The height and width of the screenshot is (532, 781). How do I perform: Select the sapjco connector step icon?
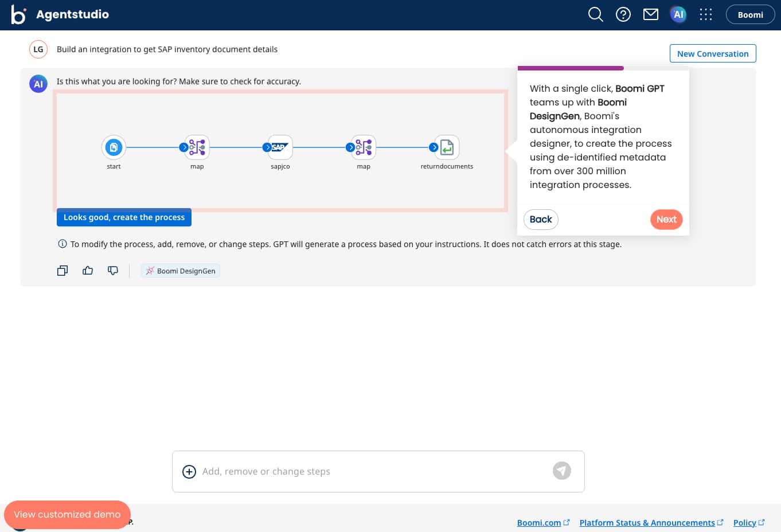tap(280, 147)
